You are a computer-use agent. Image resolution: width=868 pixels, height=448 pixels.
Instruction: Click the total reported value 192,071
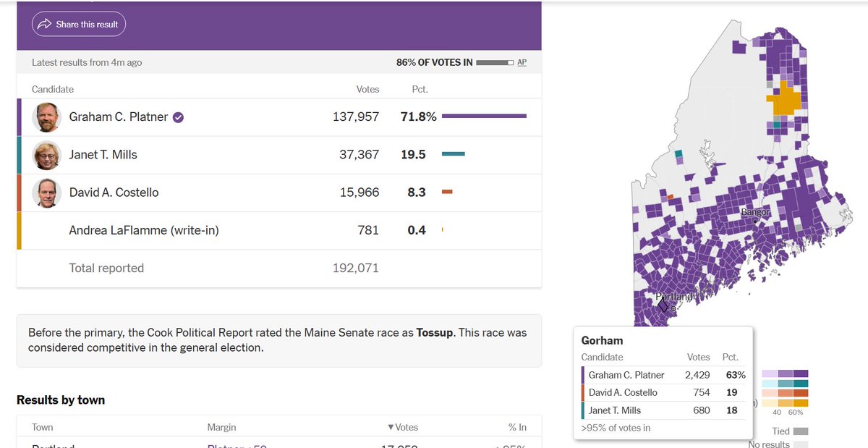[x=356, y=268]
